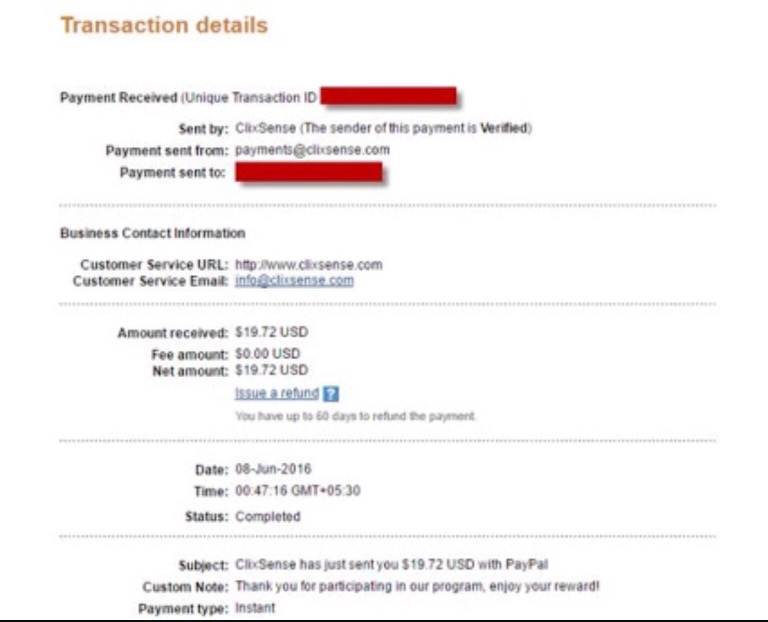Click the bold Verified sender status word
768x622 pixels.
tap(507, 128)
